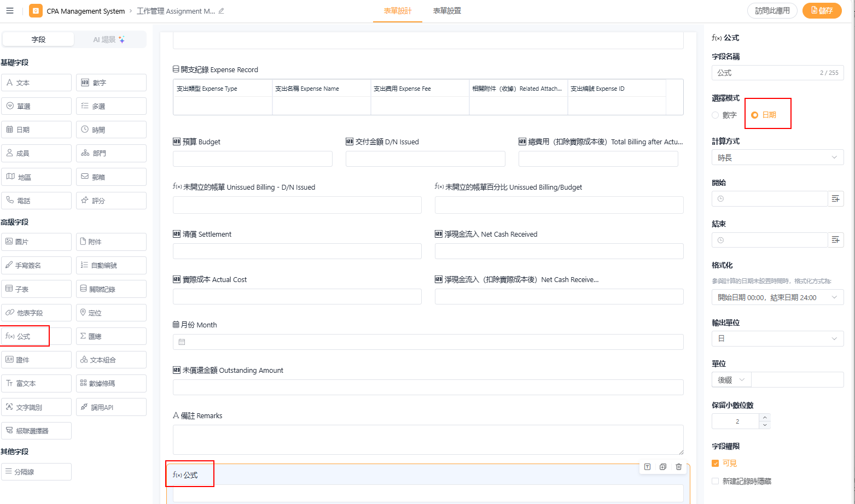The width and height of the screenshot is (855, 504).
Task: Select the 數字 radio option
Action: pyautogui.click(x=716, y=115)
